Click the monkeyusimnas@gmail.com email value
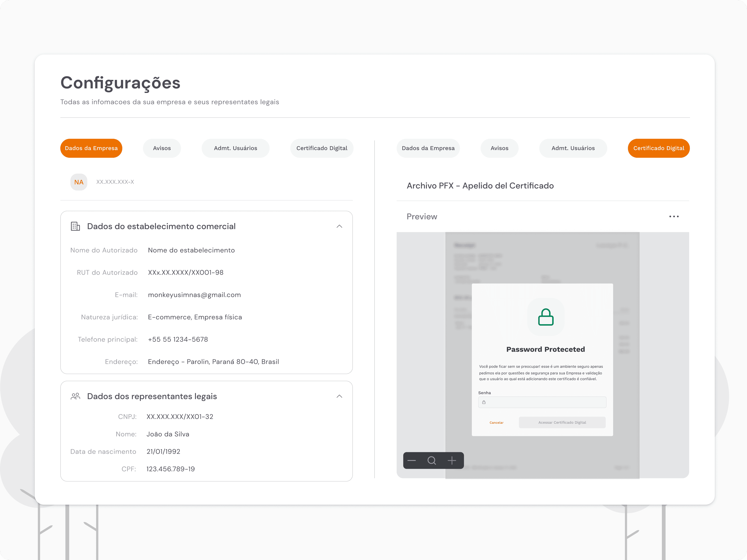Screen dimensions: 747x560 pyautogui.click(x=194, y=295)
